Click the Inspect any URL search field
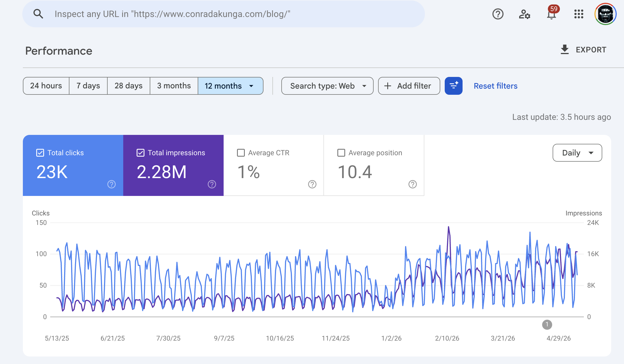Viewport: 624px width, 364px height. point(224,14)
